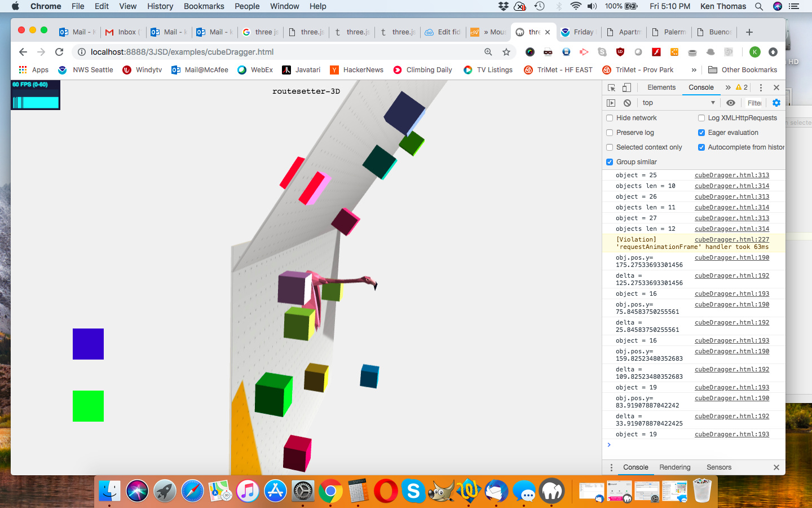Toggle the device toolbar icon

[x=626, y=87]
